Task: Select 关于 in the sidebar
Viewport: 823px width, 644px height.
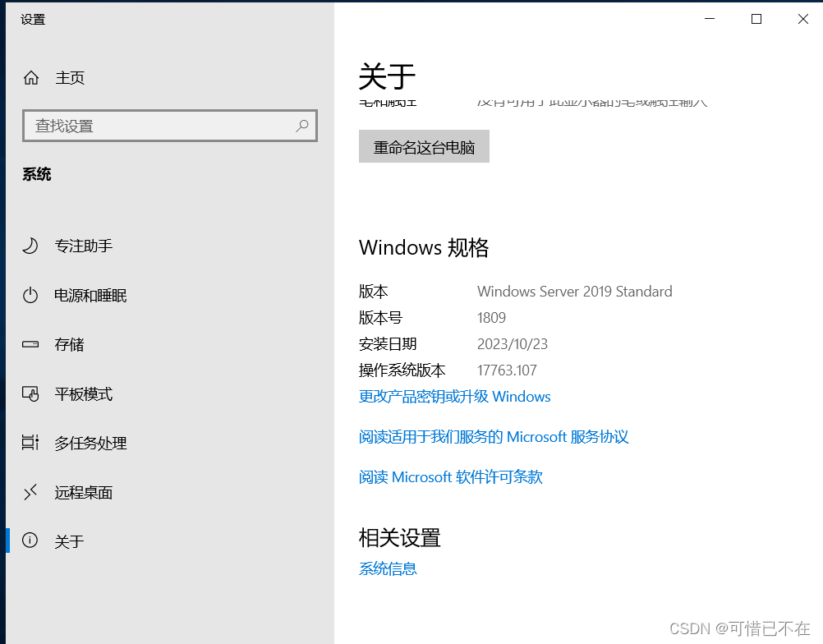Action: click(x=69, y=541)
